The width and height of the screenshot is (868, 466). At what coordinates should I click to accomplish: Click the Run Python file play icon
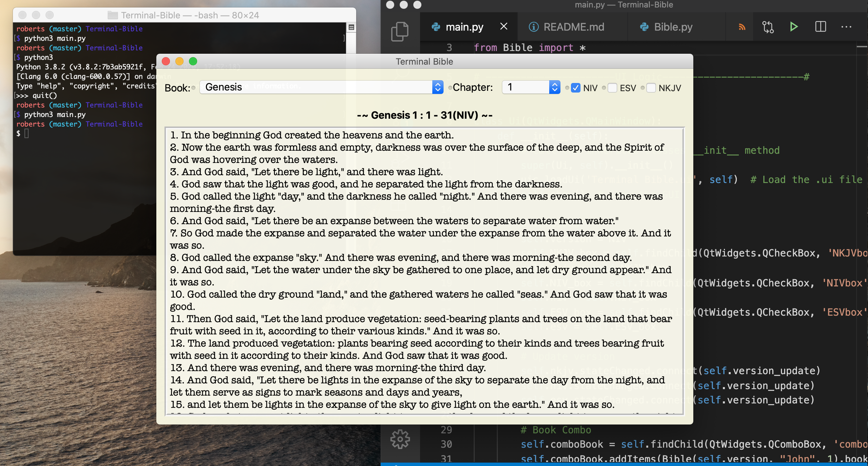tap(794, 27)
